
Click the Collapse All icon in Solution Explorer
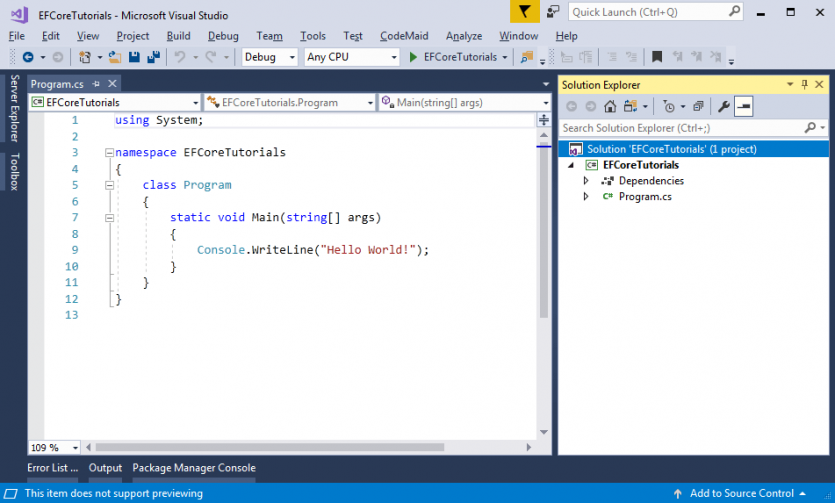coord(698,106)
